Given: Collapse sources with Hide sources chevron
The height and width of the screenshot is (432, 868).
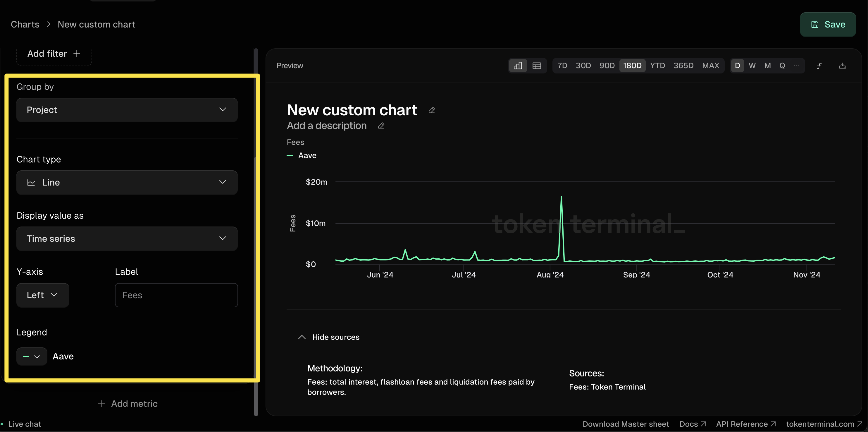Looking at the screenshot, I should point(302,337).
